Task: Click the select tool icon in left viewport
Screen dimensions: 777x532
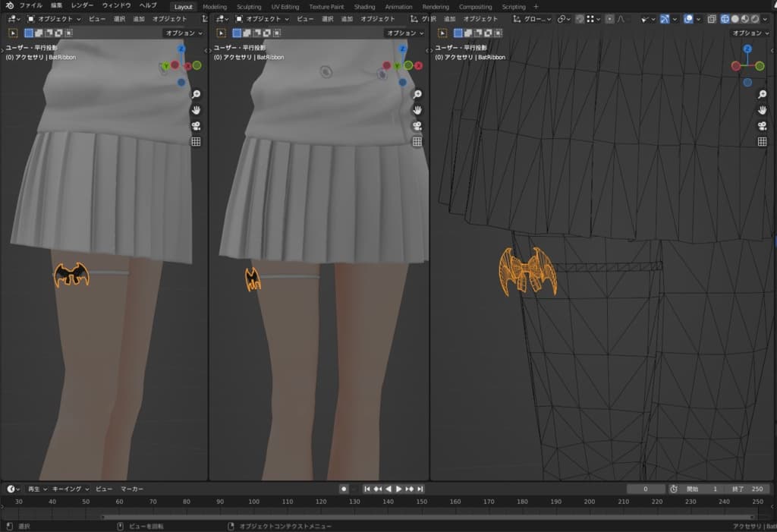Action: coord(13,33)
